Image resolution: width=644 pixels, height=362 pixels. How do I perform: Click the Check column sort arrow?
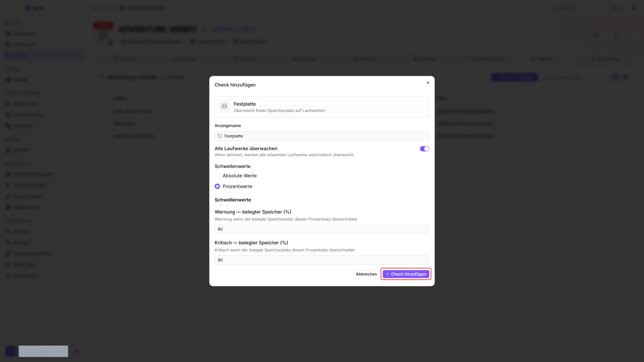[130, 98]
